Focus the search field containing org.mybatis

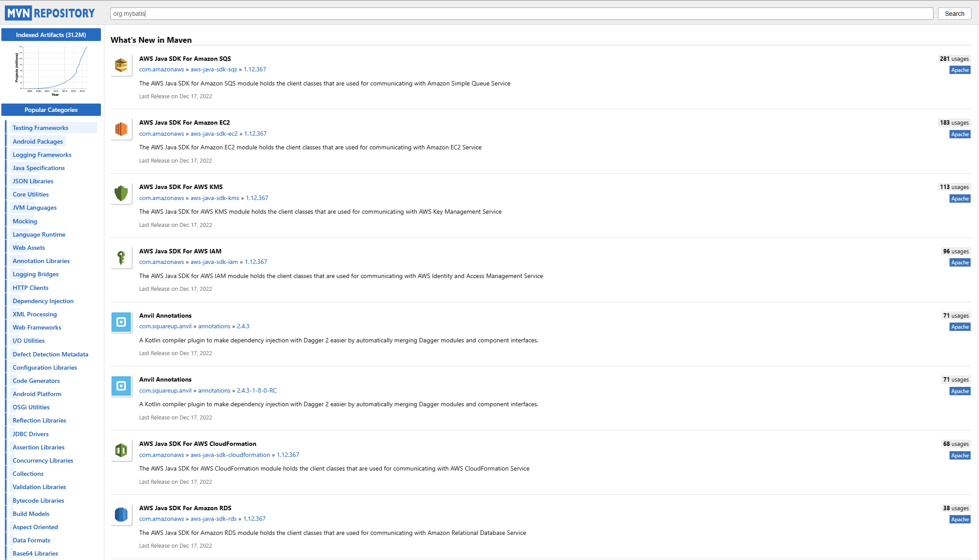(521, 14)
